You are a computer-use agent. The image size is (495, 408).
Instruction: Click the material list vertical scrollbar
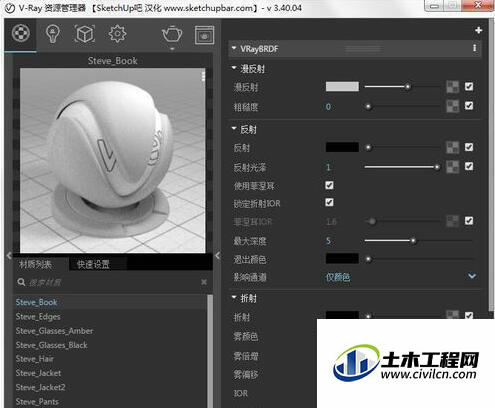[x=210, y=351]
